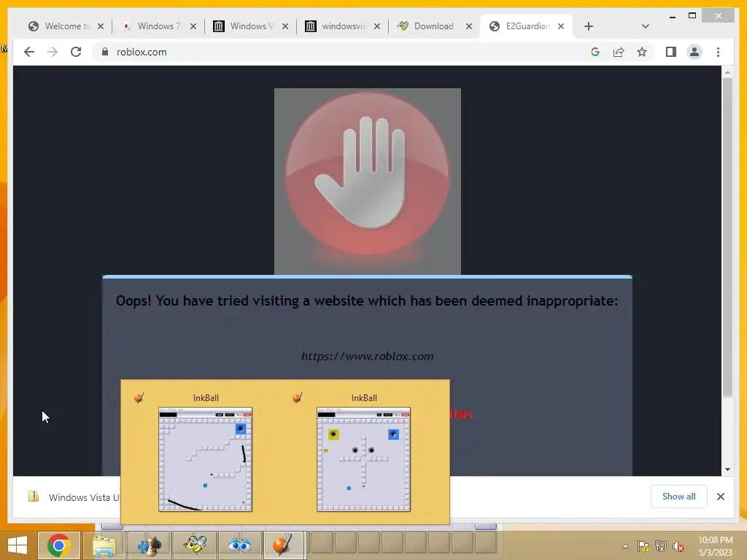Click the muted volume tray icon

(678, 546)
